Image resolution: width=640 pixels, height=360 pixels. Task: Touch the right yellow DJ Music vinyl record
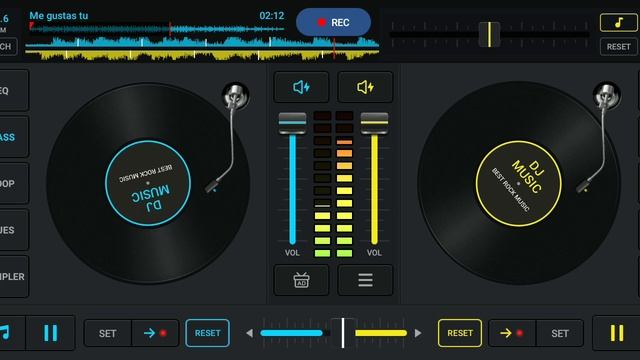[x=519, y=183]
